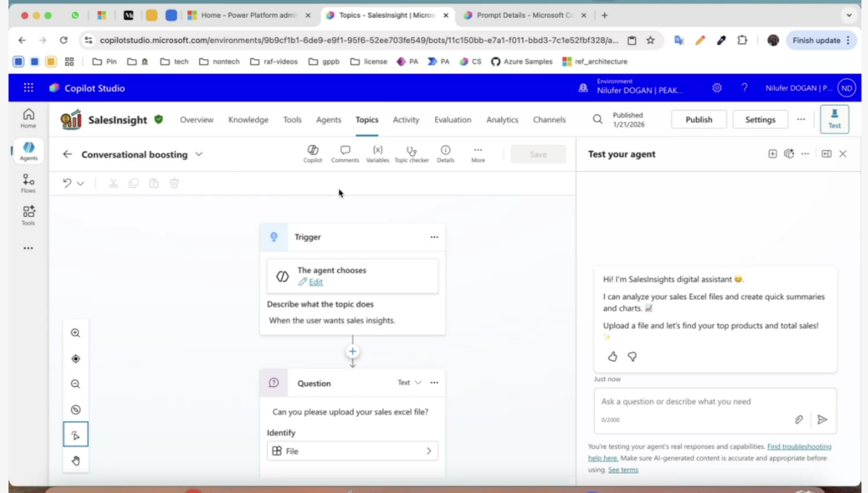Attach a file using the paperclip icon
The width and height of the screenshot is (868, 493).
(798, 419)
